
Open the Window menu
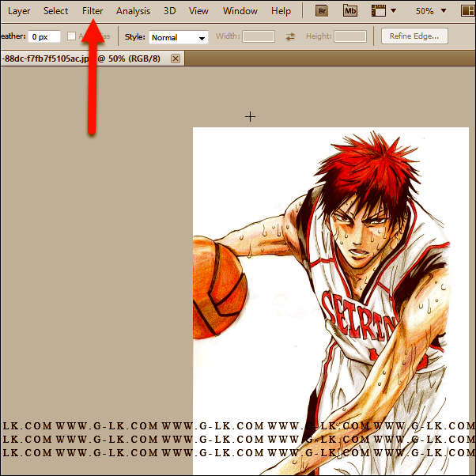[x=240, y=11]
